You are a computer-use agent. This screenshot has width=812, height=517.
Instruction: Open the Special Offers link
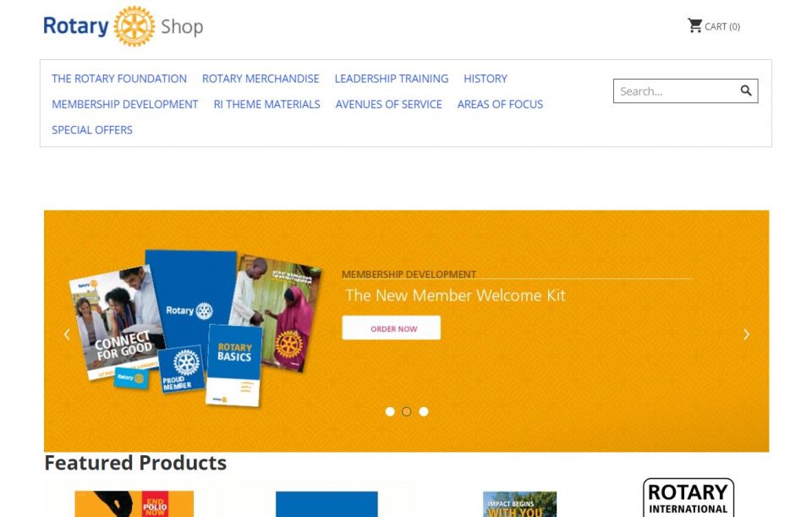[x=92, y=130]
